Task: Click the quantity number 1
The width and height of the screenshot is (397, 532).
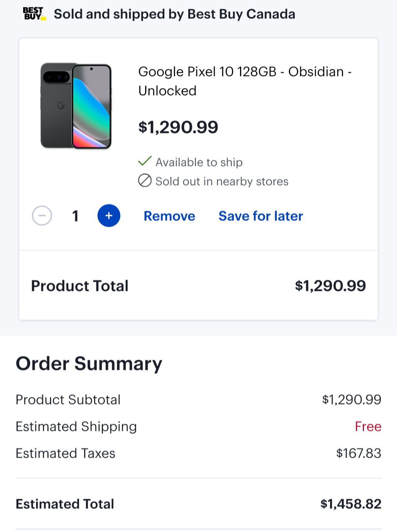Action: pyautogui.click(x=75, y=216)
